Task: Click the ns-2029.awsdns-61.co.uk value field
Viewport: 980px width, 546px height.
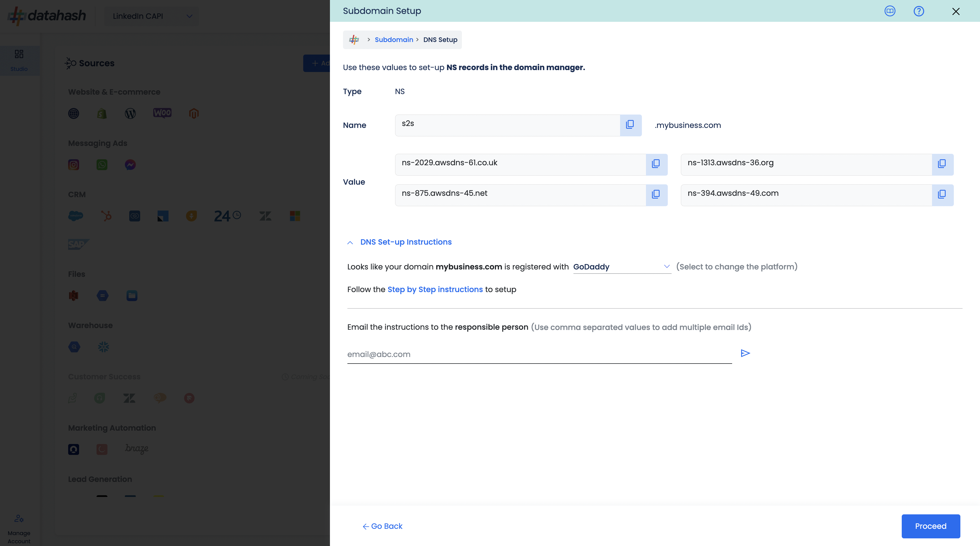Action: pos(521,164)
